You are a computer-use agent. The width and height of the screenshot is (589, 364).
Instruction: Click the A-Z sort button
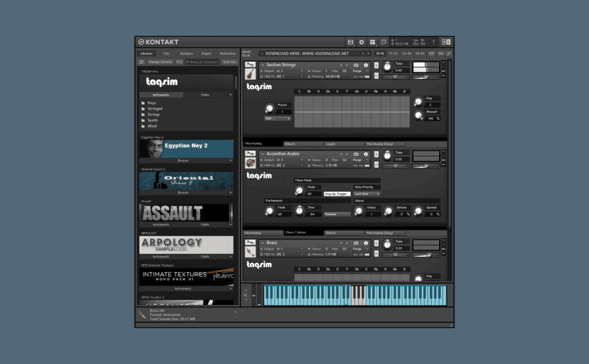click(x=179, y=62)
